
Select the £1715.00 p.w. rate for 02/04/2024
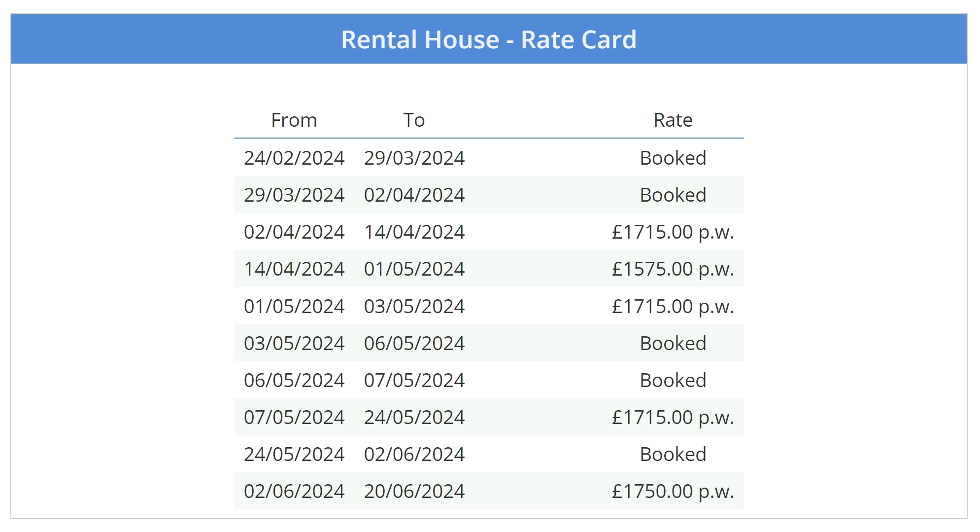coord(673,232)
